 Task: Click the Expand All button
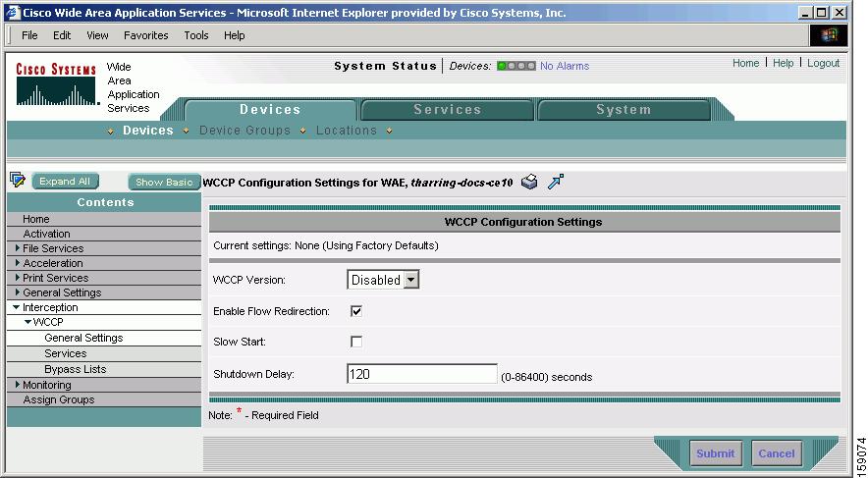[x=65, y=182]
